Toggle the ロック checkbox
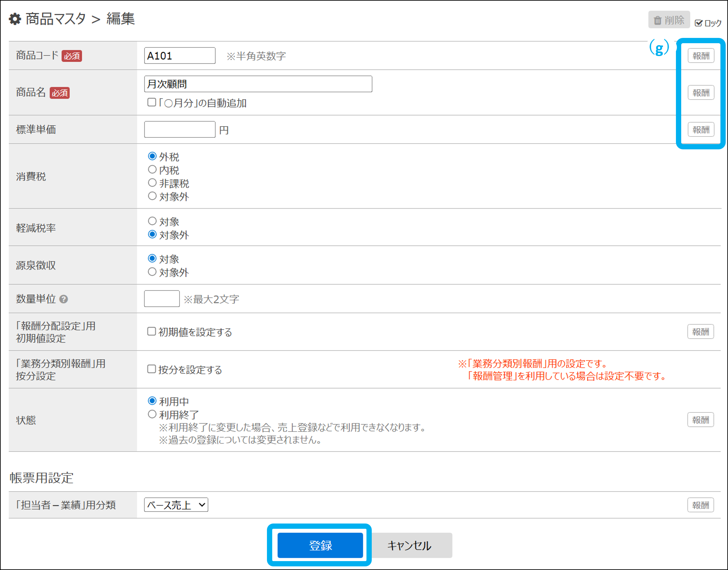This screenshot has width=728, height=570. (698, 23)
